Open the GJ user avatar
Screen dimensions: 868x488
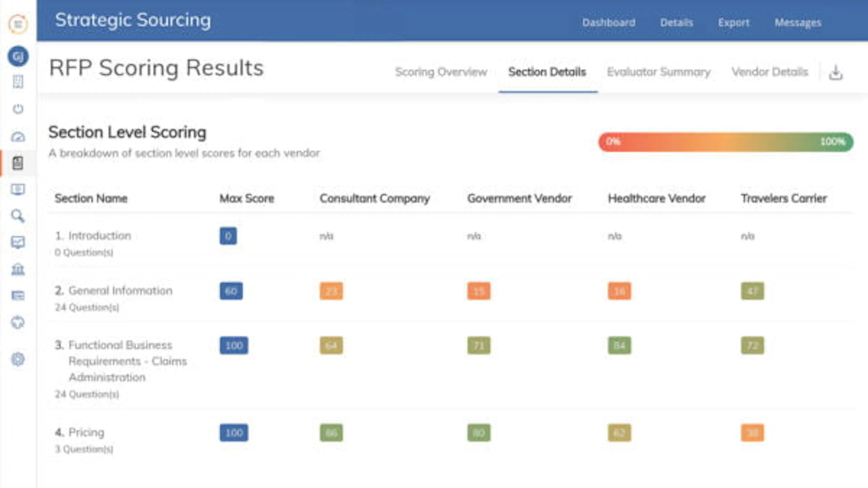tap(18, 56)
